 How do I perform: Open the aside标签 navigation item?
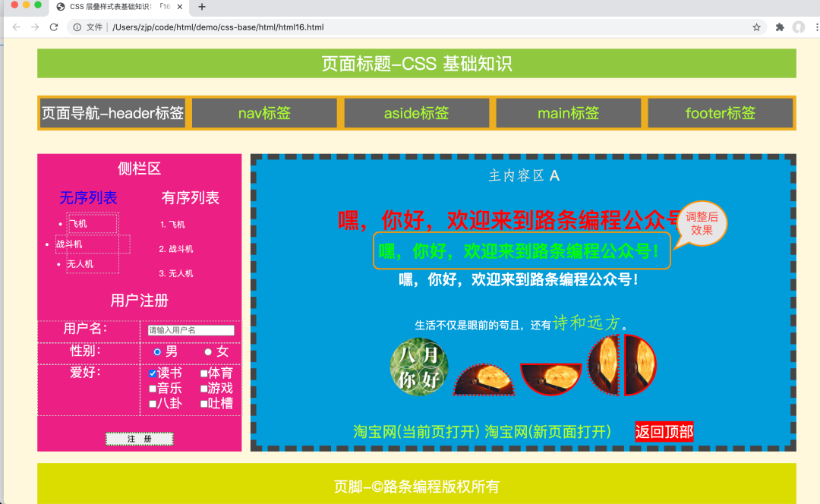click(416, 113)
